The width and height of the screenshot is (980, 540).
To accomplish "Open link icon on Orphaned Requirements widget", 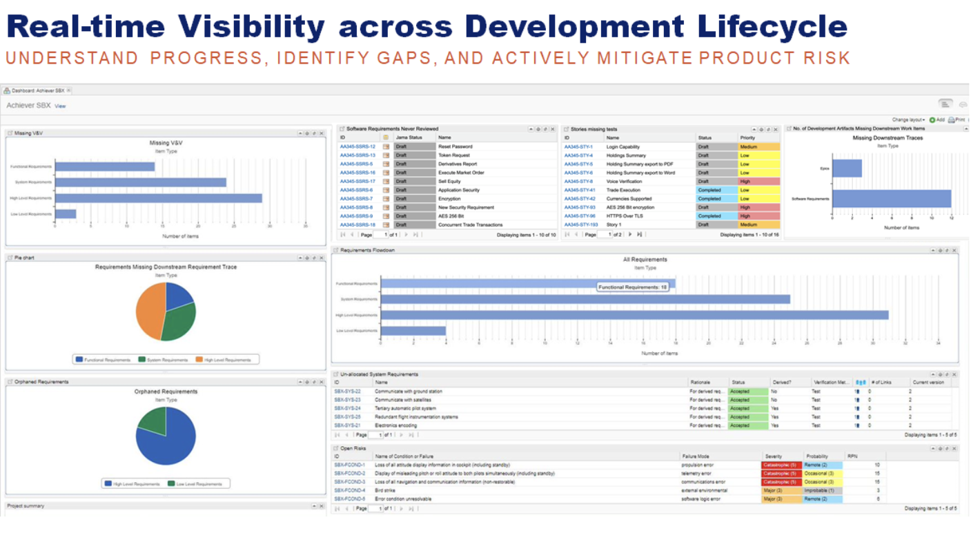I will coord(314,382).
